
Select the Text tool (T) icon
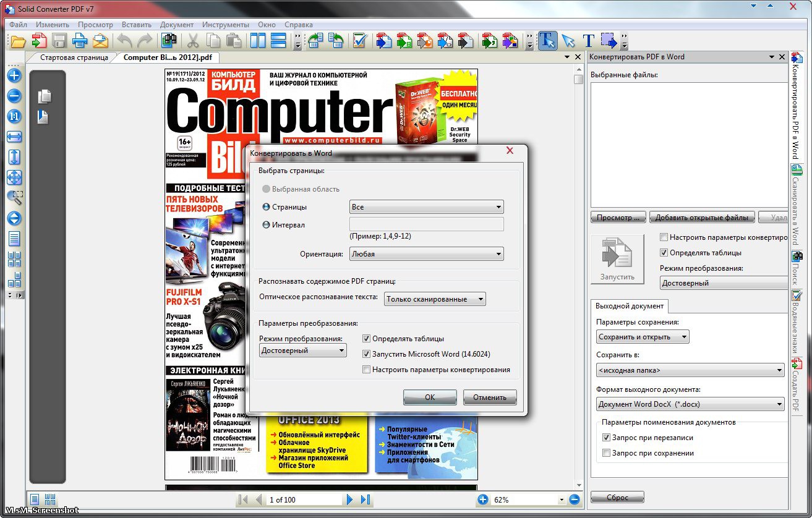[588, 41]
